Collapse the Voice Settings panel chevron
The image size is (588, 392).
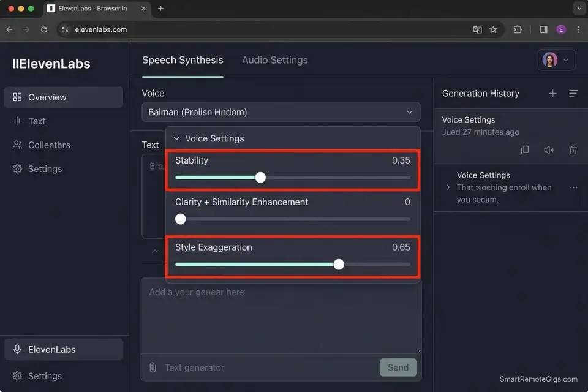coord(176,138)
